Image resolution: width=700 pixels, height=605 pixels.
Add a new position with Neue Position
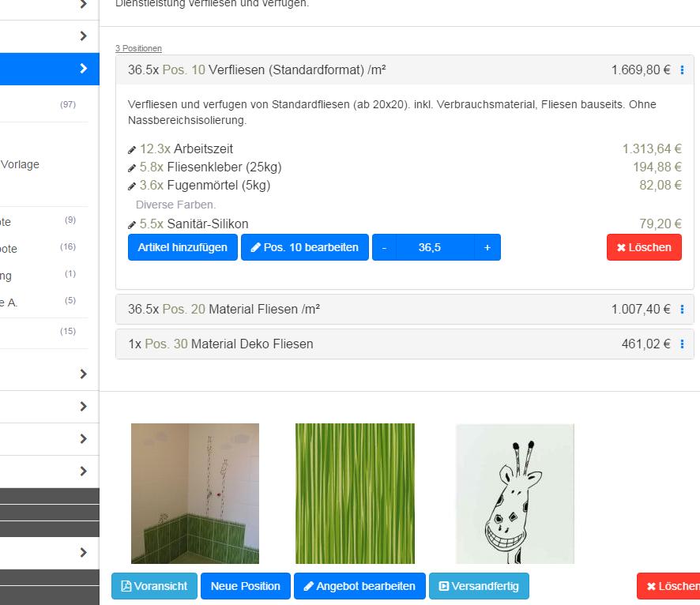click(245, 586)
